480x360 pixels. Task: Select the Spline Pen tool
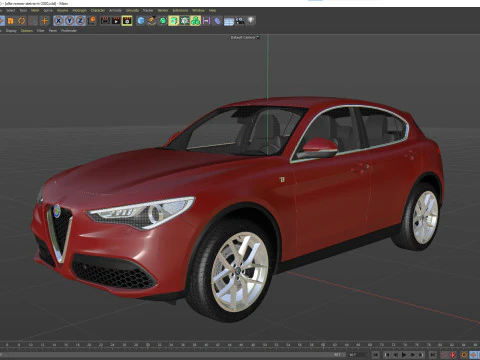click(152, 21)
